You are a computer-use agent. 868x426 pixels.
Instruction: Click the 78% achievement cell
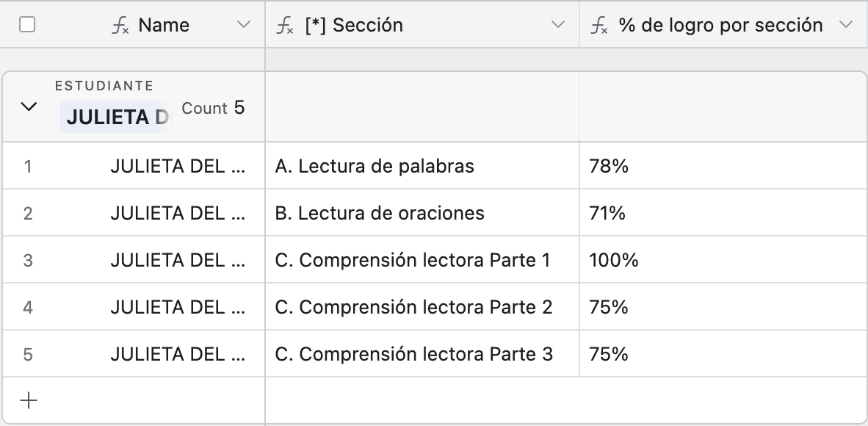coord(723,166)
